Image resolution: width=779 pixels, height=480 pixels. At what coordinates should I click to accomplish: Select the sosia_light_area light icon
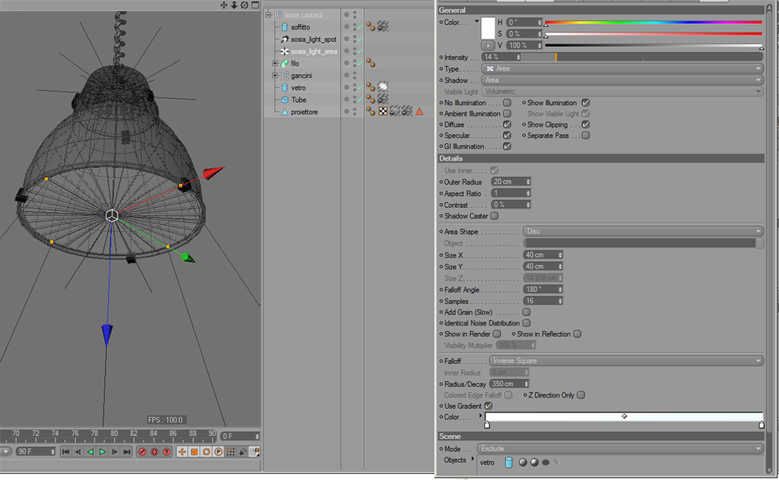285,51
